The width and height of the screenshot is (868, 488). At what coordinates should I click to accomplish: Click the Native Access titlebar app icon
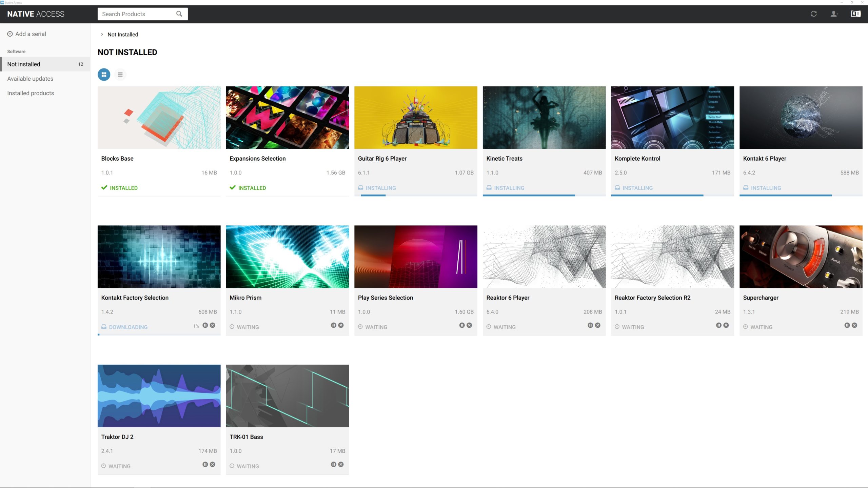[x=2, y=2]
